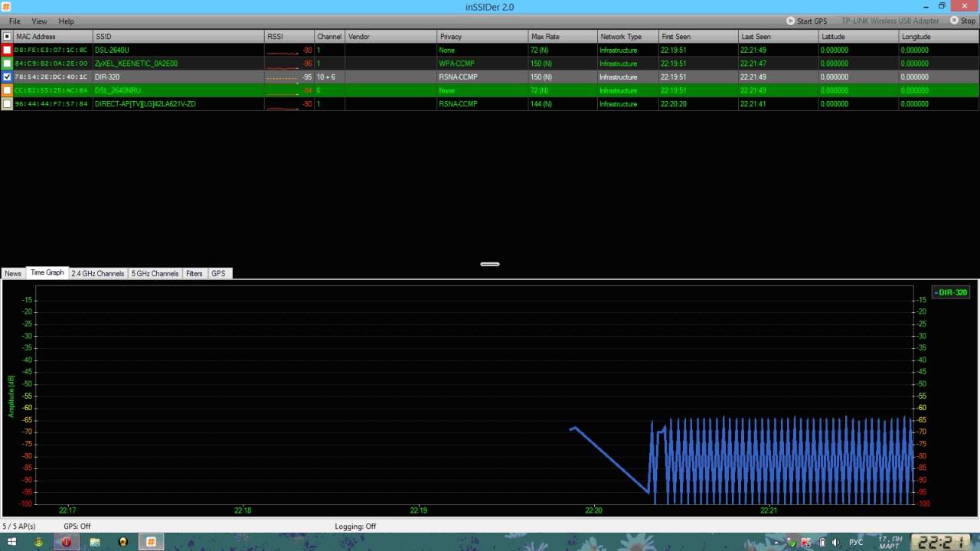Click the Vendor column header
Image resolution: width=980 pixels, height=551 pixels.
click(x=391, y=36)
